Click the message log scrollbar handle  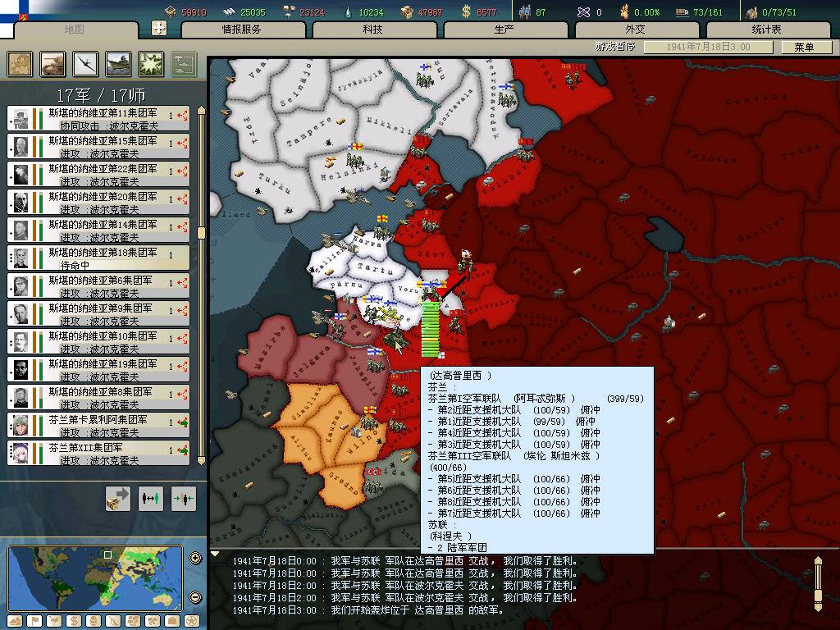click(x=818, y=596)
